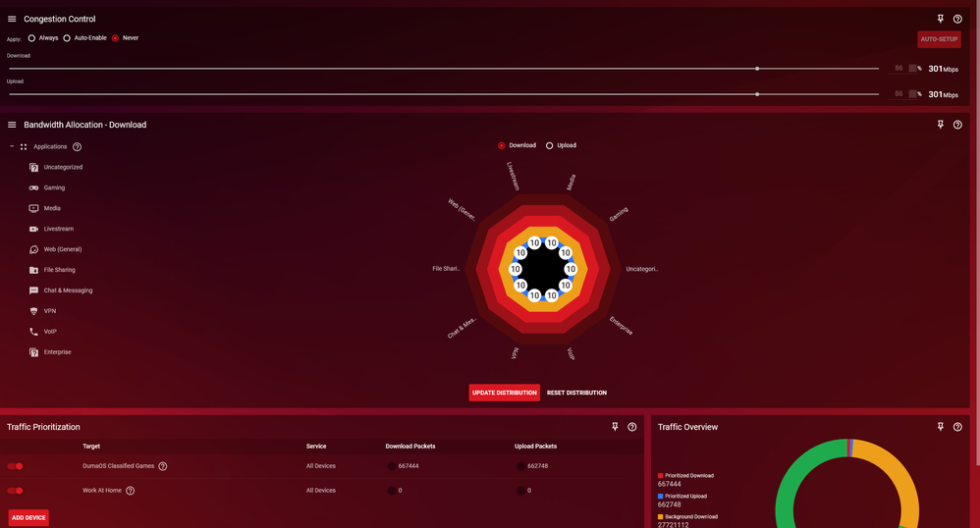Screen dimensions: 980x528
Task: Select the Never apply option
Action: pyautogui.click(x=115, y=38)
